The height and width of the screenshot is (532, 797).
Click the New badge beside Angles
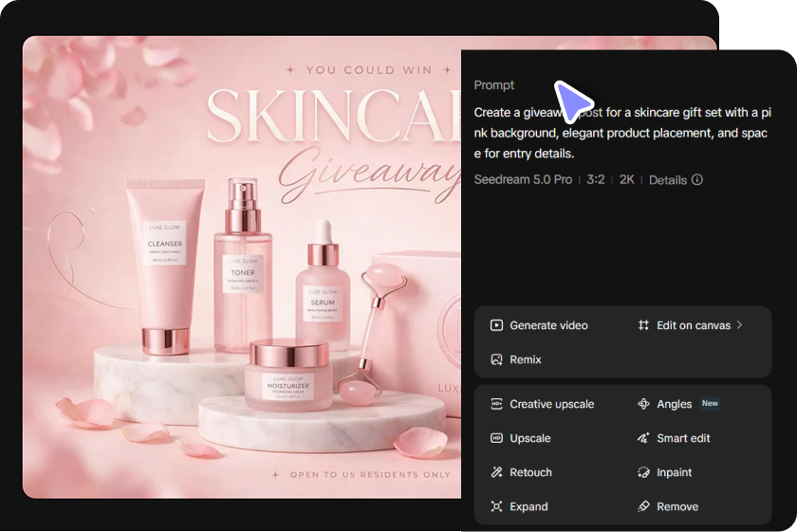(710, 403)
